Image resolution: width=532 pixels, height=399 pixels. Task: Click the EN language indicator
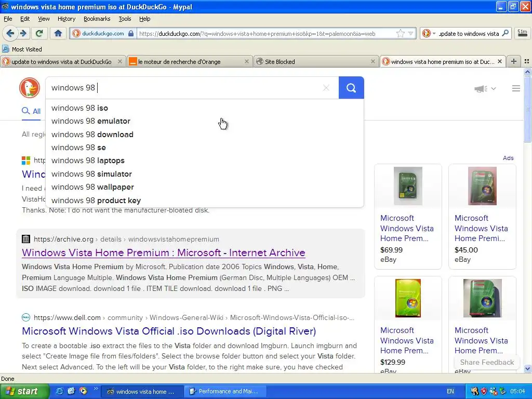(x=450, y=391)
